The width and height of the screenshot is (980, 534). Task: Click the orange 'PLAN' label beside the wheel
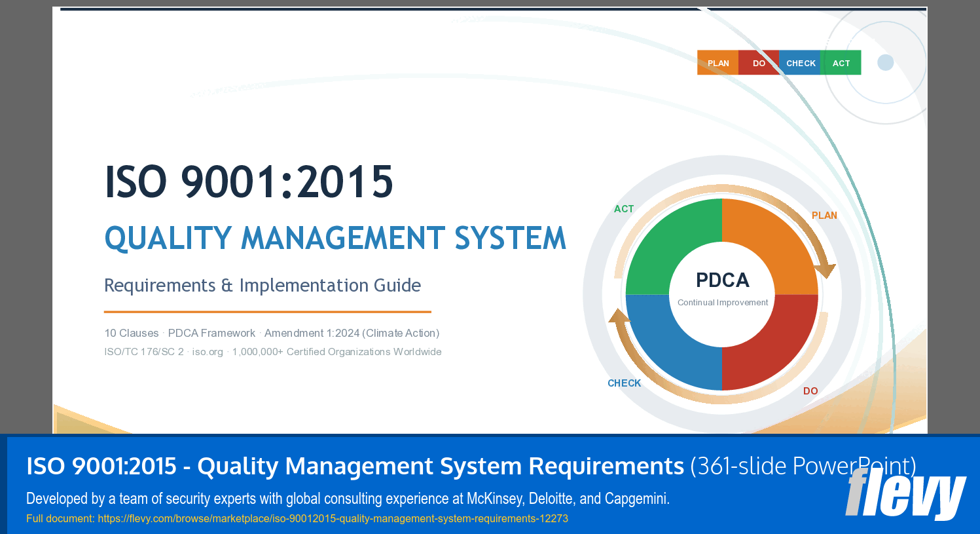824,216
